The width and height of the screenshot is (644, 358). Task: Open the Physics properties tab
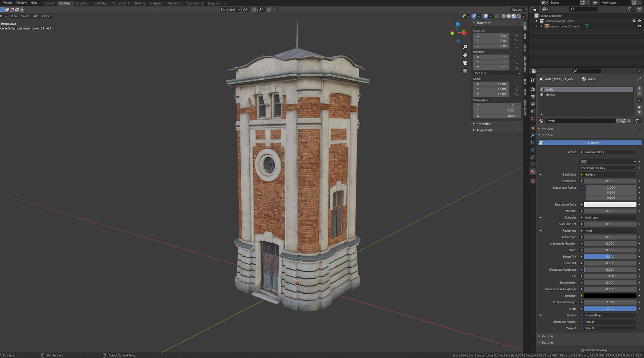[533, 150]
